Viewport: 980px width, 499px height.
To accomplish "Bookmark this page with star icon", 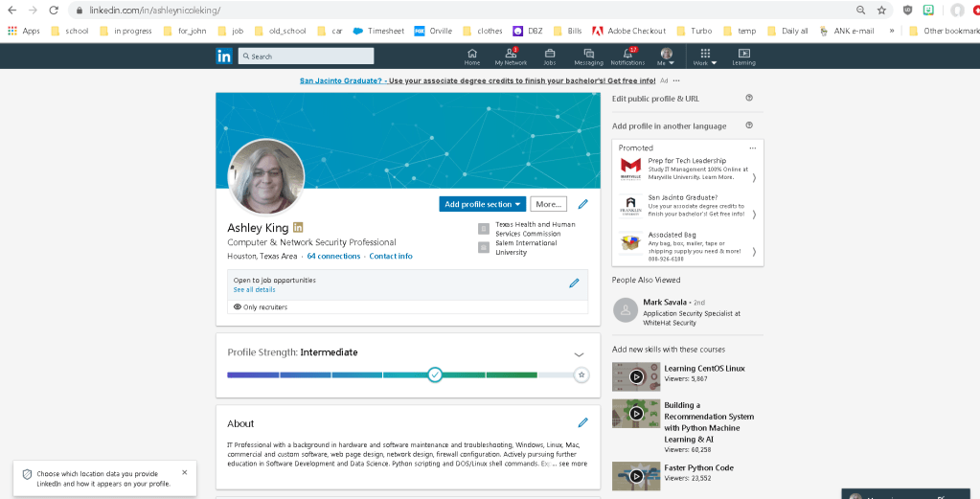I will click(x=881, y=10).
